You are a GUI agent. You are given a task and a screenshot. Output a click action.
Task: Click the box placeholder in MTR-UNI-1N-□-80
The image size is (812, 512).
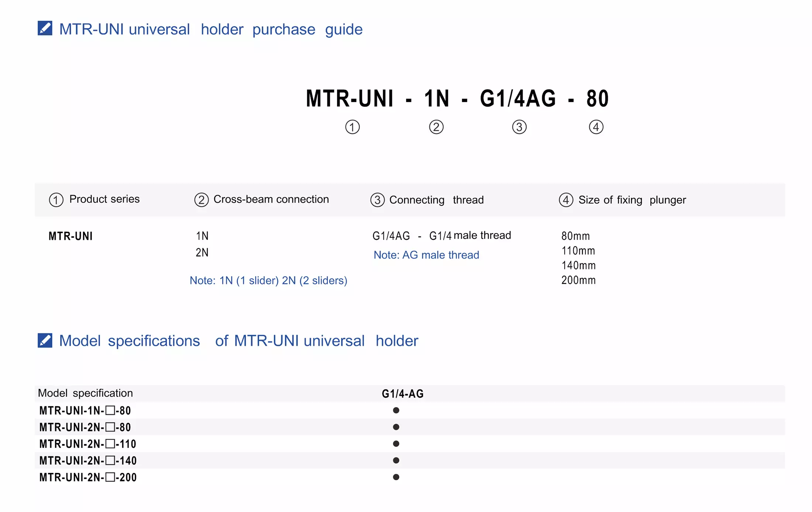pos(110,410)
